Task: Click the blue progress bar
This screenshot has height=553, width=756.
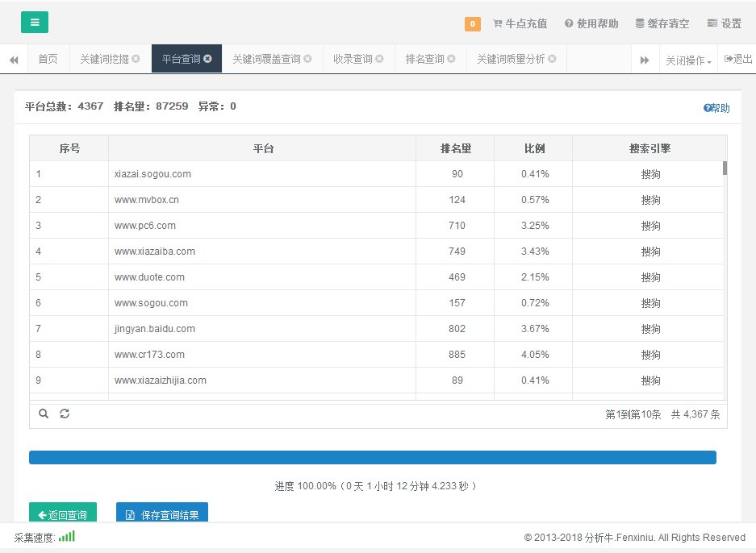Action: coord(372,458)
